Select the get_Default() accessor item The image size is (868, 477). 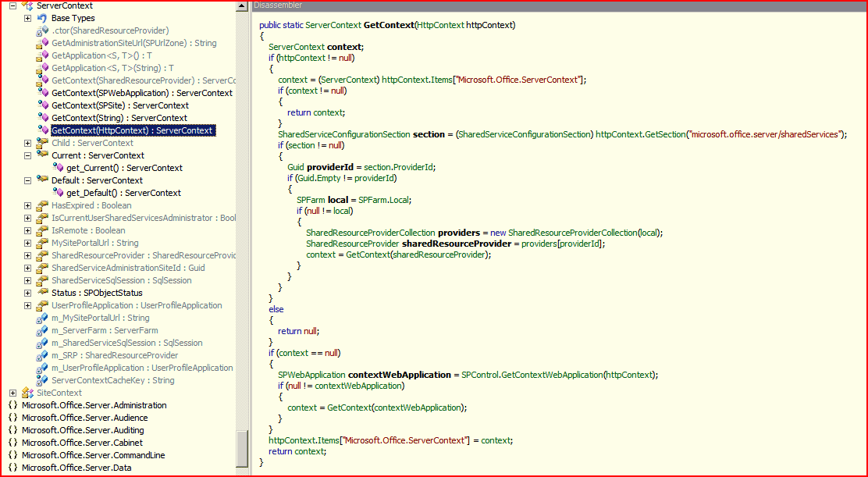123,193
